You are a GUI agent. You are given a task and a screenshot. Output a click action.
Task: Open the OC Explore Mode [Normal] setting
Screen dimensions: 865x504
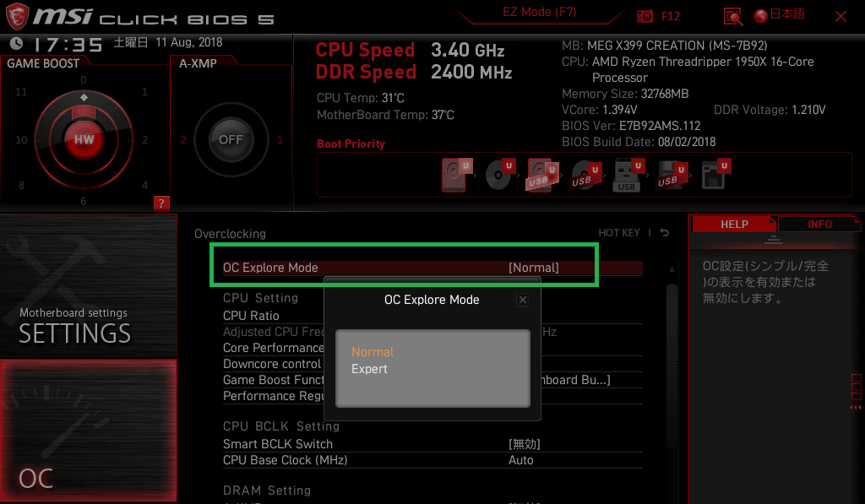coord(432,268)
